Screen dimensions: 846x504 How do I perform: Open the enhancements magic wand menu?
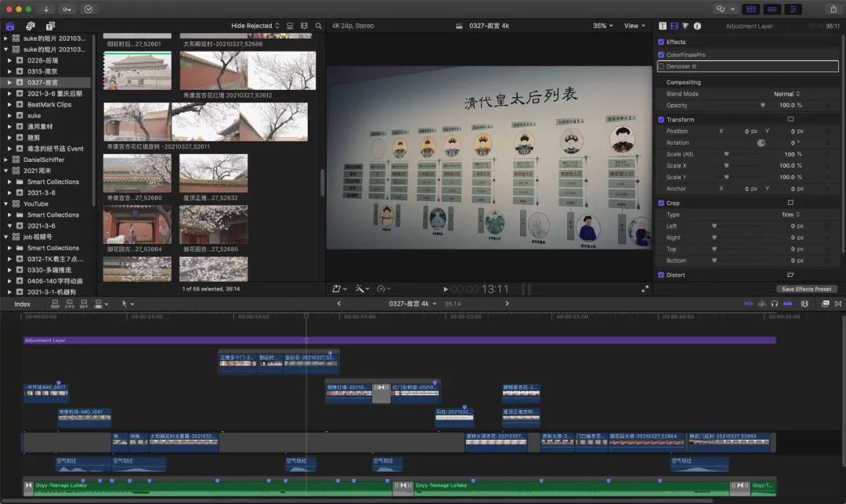click(362, 289)
